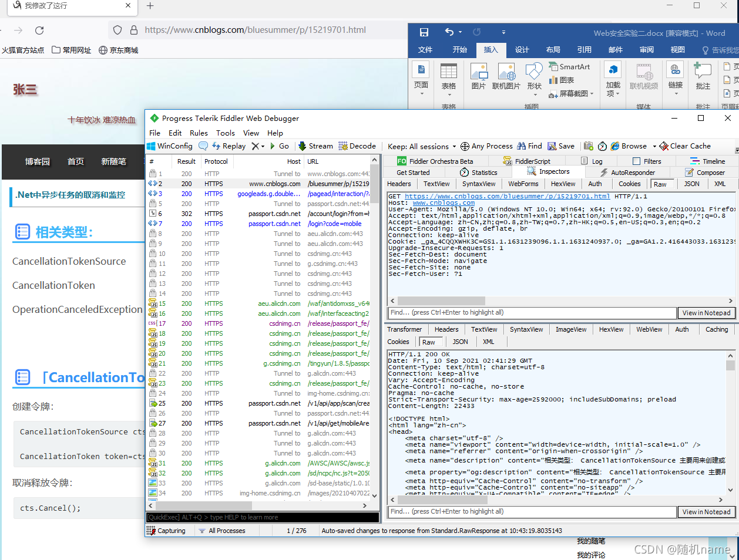739x560 pixels.
Task: Switch to the AutoResponder tab
Action: tap(627, 173)
